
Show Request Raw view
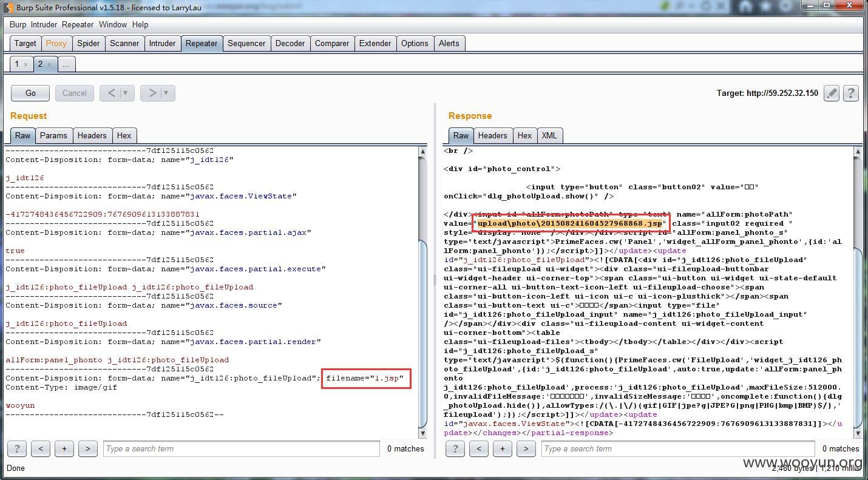click(x=23, y=135)
